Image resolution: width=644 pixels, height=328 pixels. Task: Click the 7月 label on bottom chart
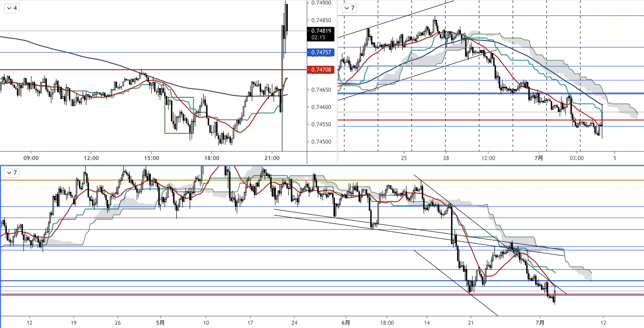[540, 323]
